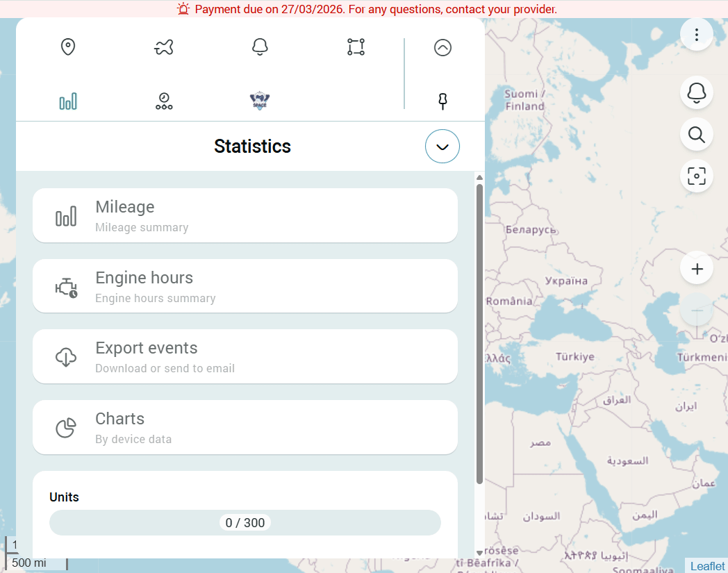This screenshot has height=573, width=728.
Task: Click Export events button
Action: click(245, 357)
